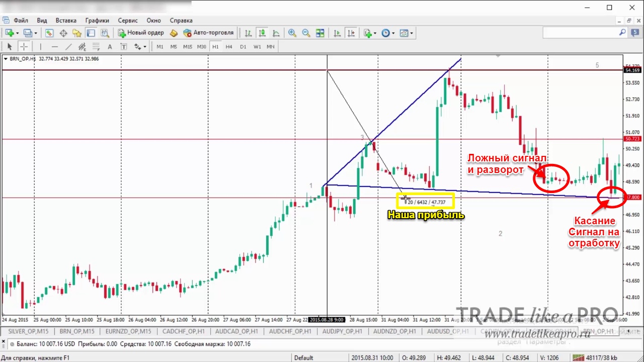Switch timeframe to MN

click(x=271, y=47)
